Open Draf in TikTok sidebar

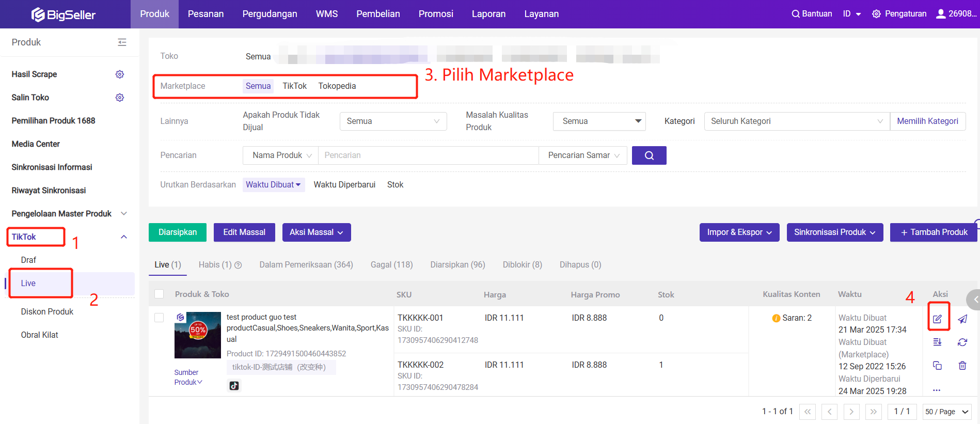coord(29,260)
